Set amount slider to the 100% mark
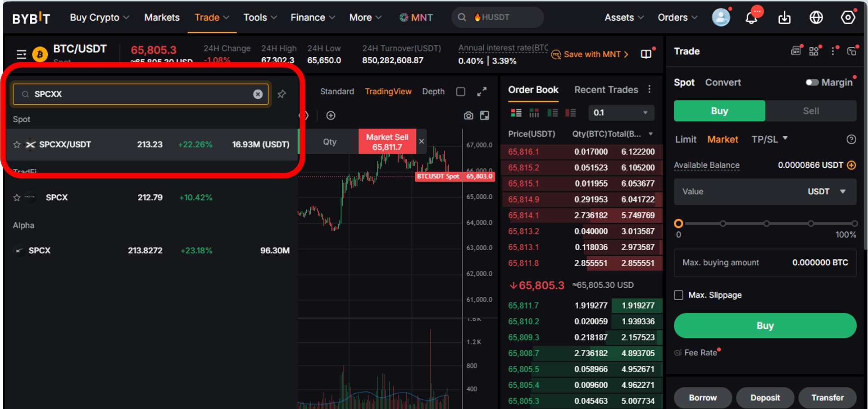 854,223
